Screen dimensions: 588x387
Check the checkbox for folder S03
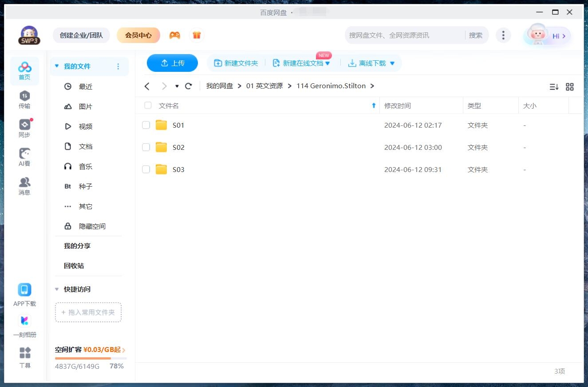146,169
